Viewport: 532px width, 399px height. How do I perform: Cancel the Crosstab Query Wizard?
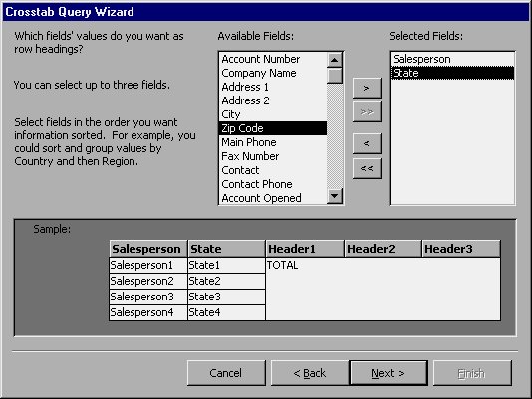pos(226,373)
